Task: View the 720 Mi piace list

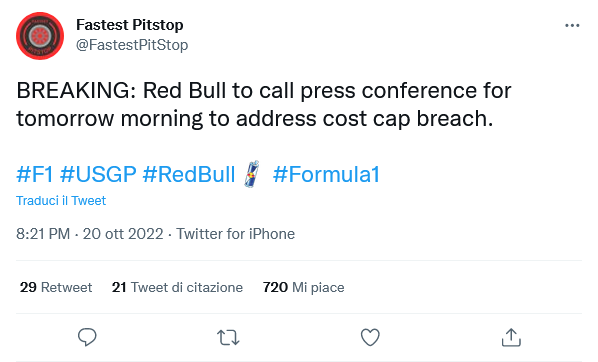Action: pos(304,287)
